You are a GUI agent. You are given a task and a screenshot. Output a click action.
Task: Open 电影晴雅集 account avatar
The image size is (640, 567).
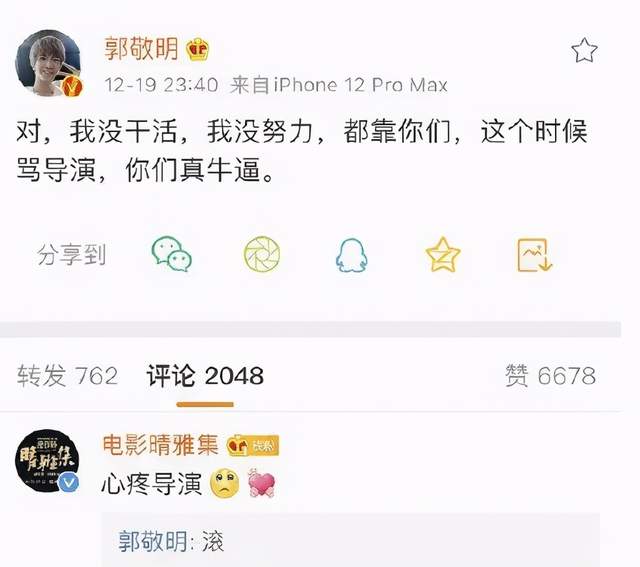click(x=47, y=461)
